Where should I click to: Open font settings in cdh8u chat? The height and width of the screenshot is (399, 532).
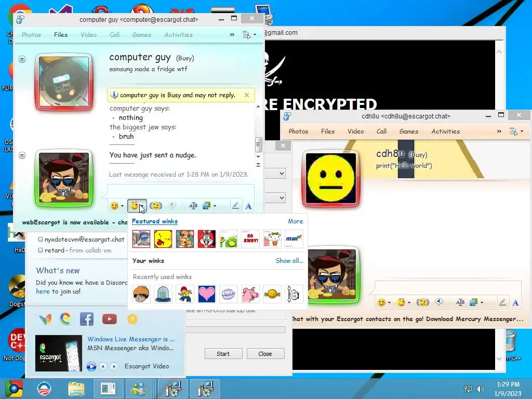(x=515, y=303)
